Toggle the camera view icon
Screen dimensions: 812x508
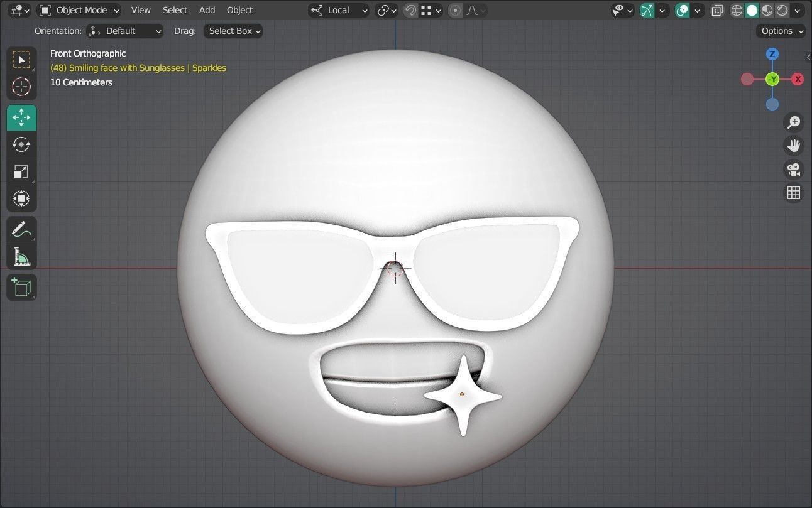(794, 170)
